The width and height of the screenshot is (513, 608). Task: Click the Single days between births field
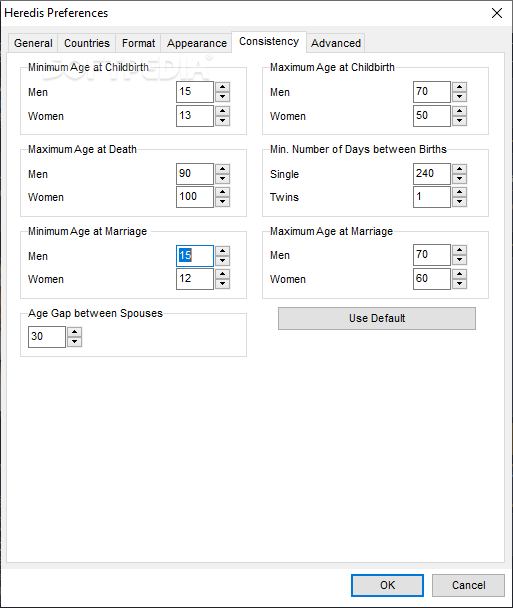(x=432, y=174)
